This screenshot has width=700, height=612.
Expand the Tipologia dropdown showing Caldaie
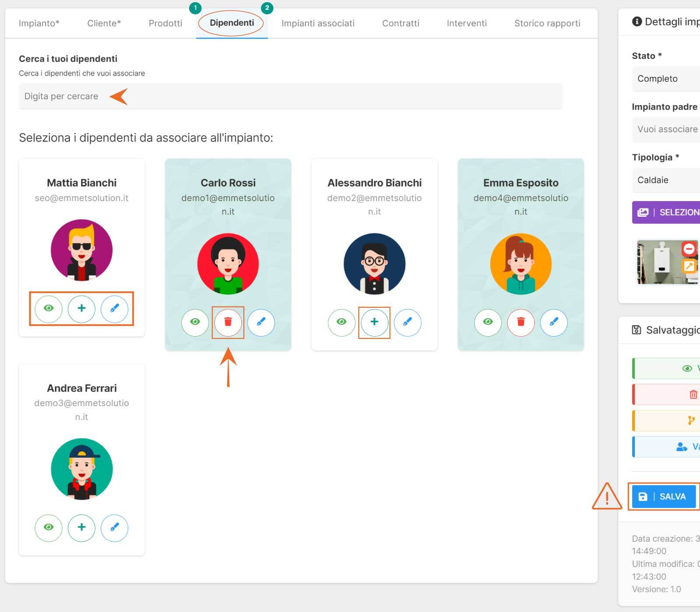(x=666, y=180)
